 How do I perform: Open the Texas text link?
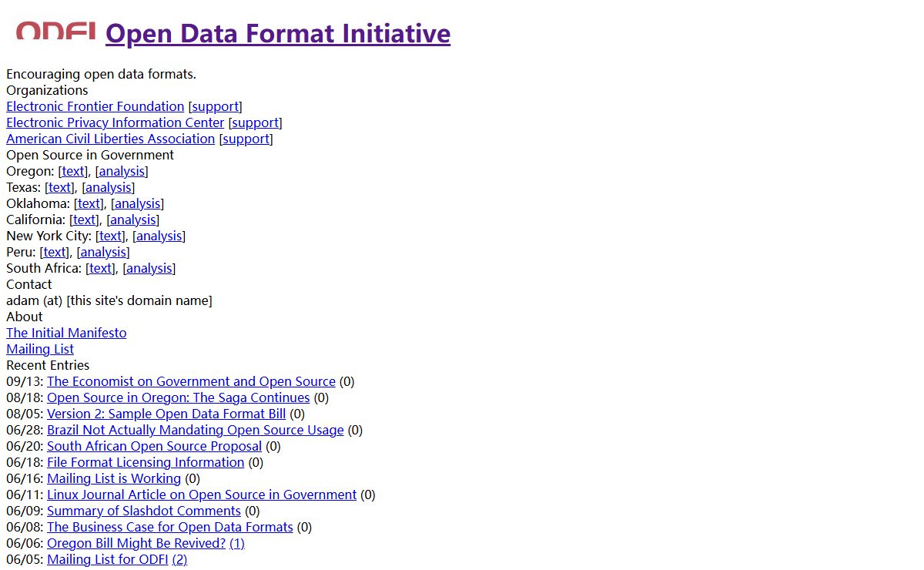(x=60, y=187)
